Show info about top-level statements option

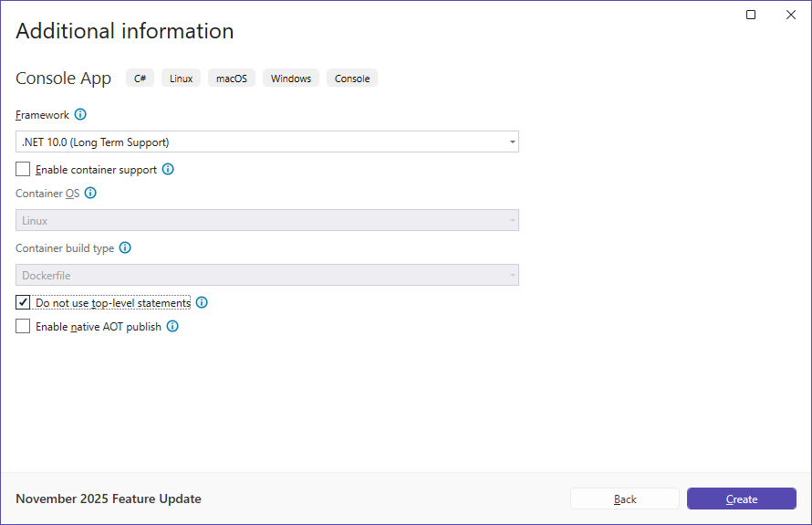coord(202,302)
